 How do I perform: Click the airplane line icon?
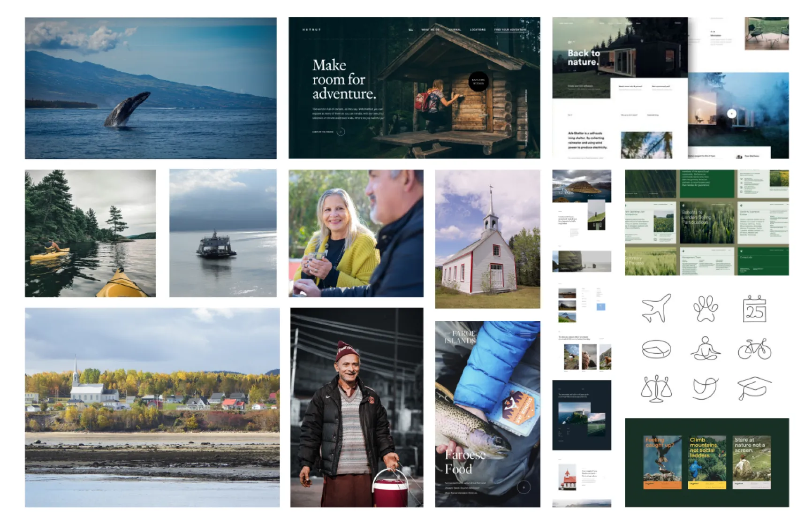pyautogui.click(x=656, y=308)
